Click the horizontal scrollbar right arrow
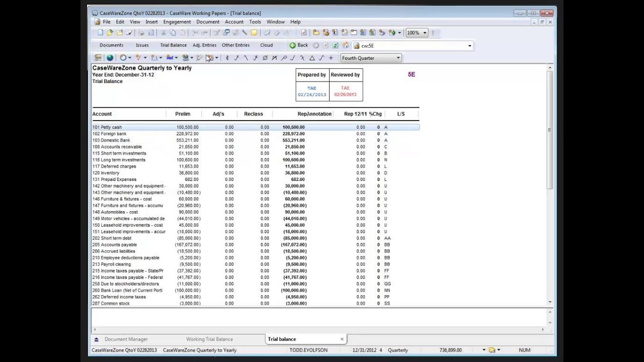 [x=542, y=330]
